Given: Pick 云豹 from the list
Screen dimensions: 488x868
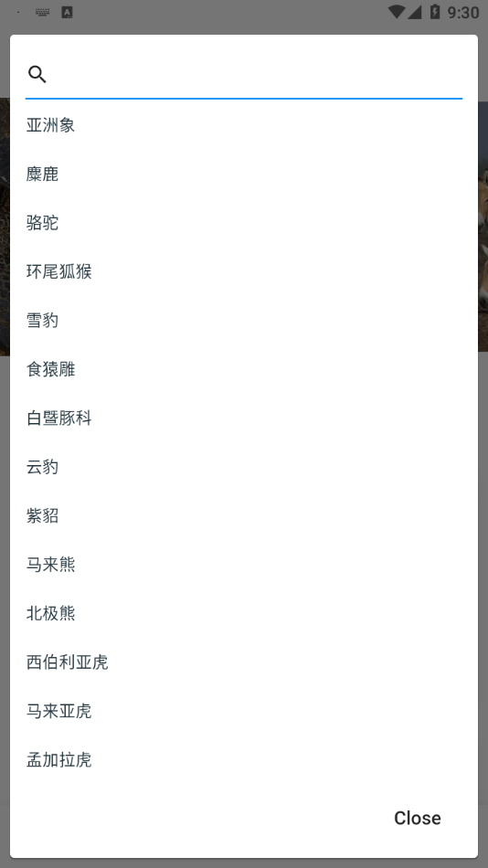Looking at the screenshot, I should tap(244, 467).
